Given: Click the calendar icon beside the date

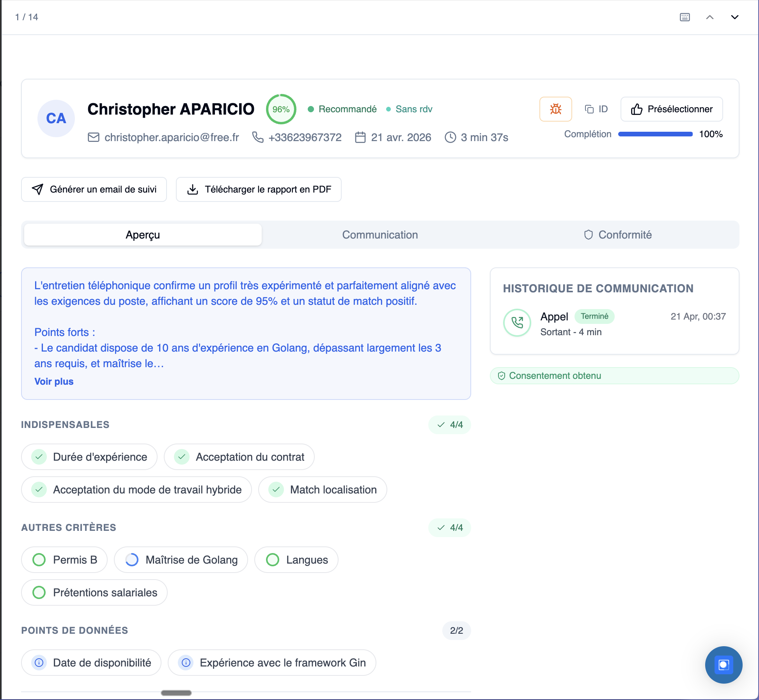Looking at the screenshot, I should coord(360,137).
